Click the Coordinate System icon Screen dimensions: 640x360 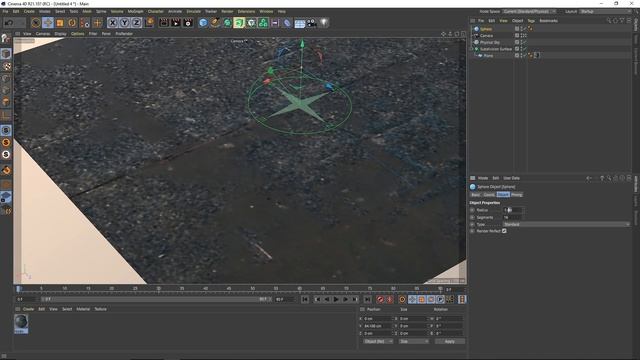pos(149,22)
